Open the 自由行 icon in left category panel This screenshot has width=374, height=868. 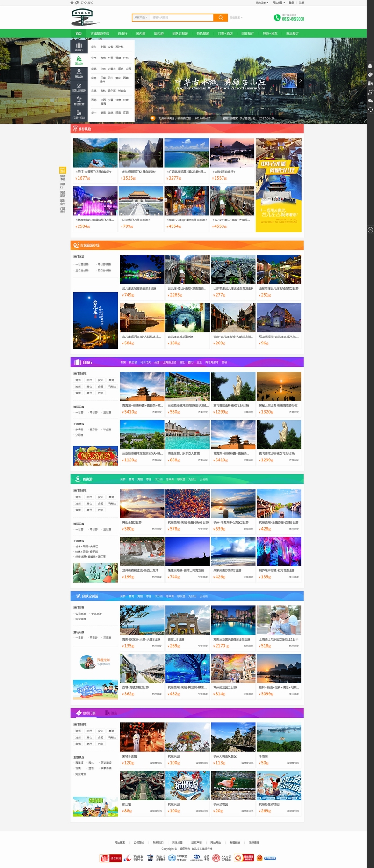click(79, 46)
